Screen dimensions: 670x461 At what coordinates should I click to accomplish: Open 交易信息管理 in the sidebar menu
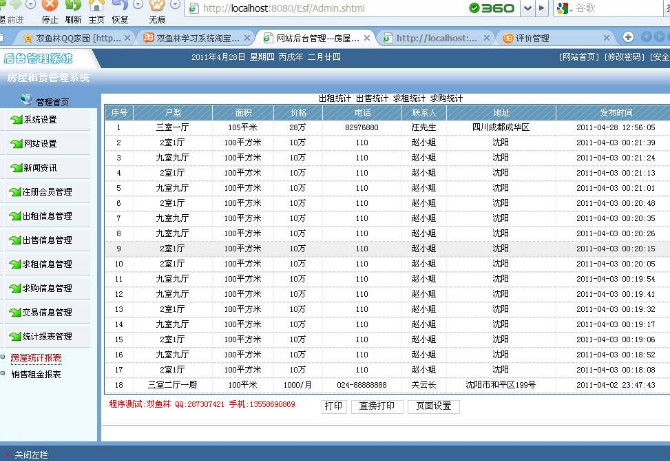[47, 312]
